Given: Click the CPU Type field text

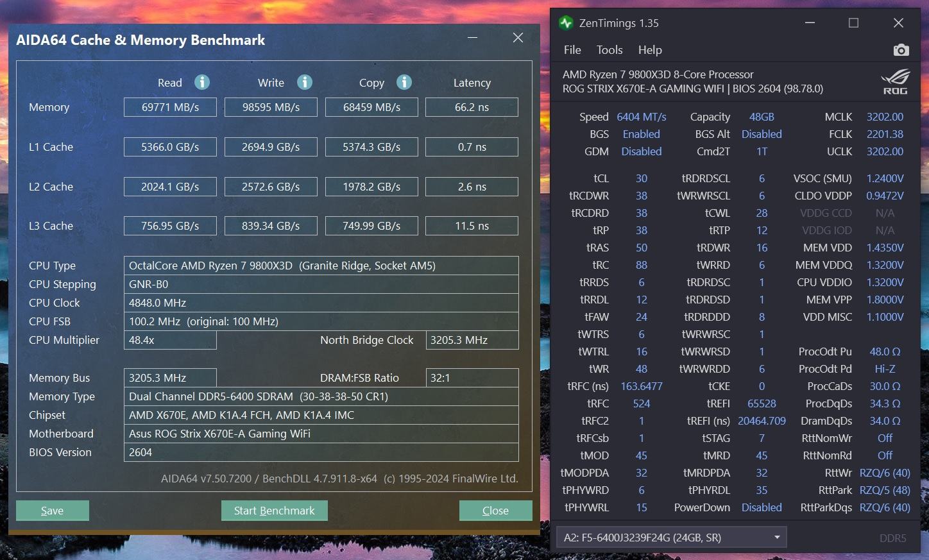Looking at the screenshot, I should click(x=321, y=266).
